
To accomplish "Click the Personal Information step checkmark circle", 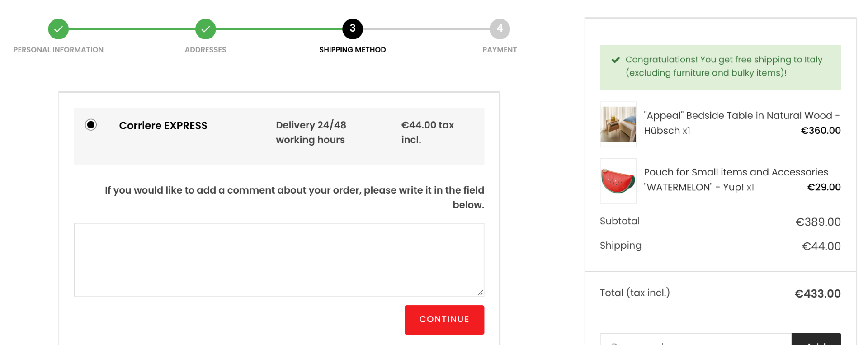I will tap(58, 29).
